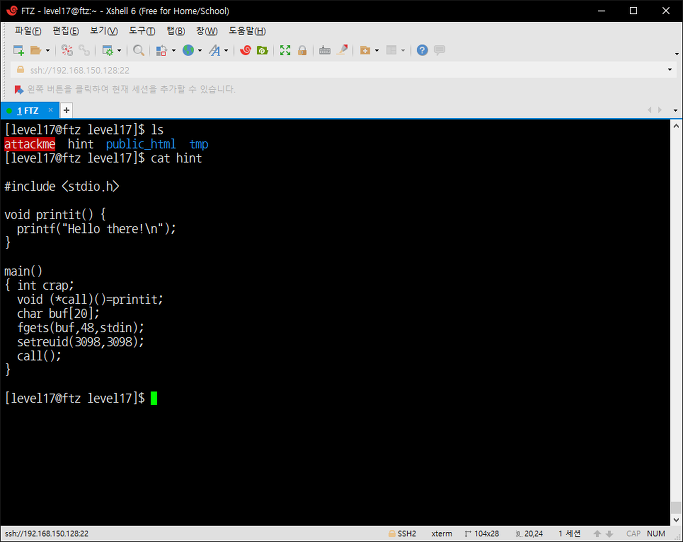Expand the new folder icon dropdown arrow
The height and width of the screenshot is (542, 683).
(x=377, y=51)
